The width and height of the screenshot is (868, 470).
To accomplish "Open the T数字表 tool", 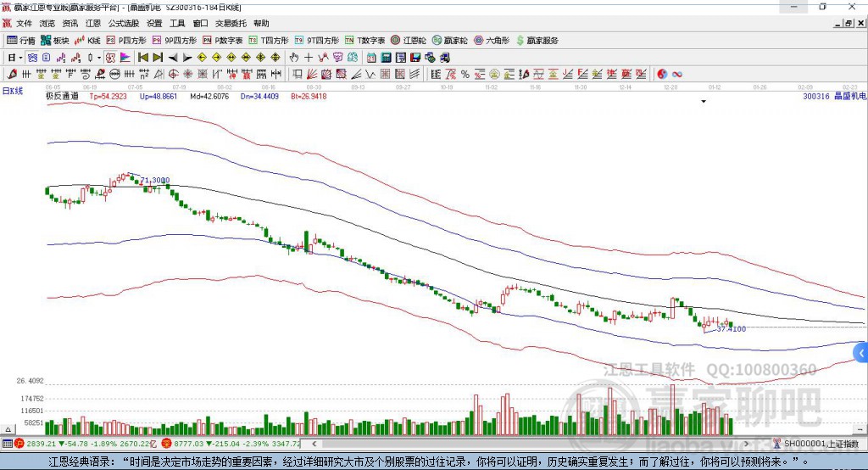I will click(x=364, y=41).
